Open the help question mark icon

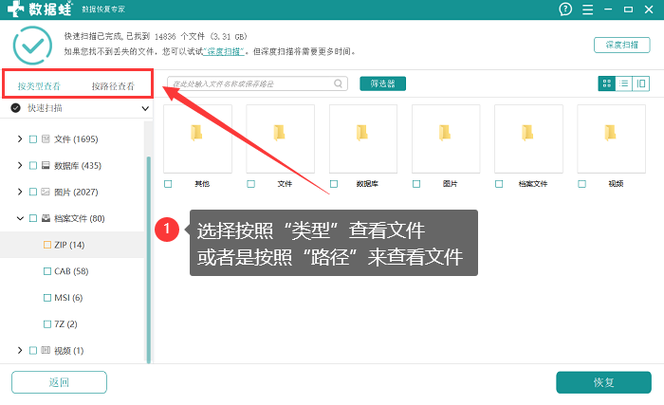[x=565, y=9]
